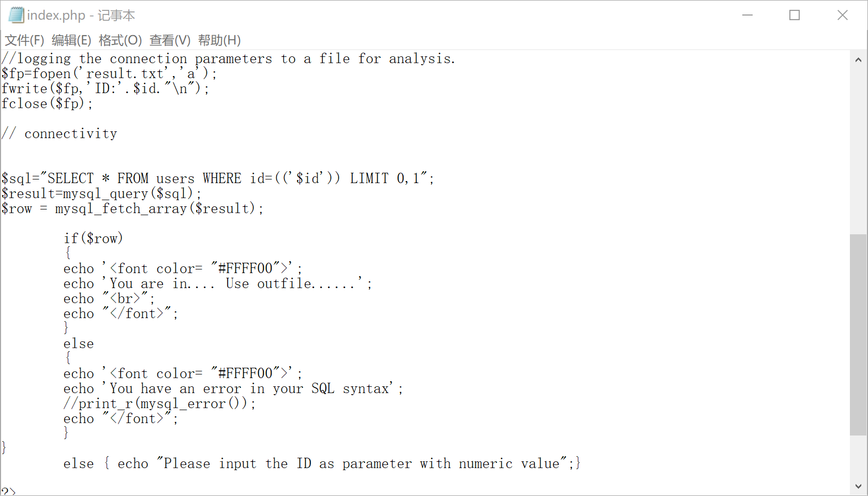Open the 格式(O) format menu
This screenshot has height=496, width=868.
[x=120, y=40]
